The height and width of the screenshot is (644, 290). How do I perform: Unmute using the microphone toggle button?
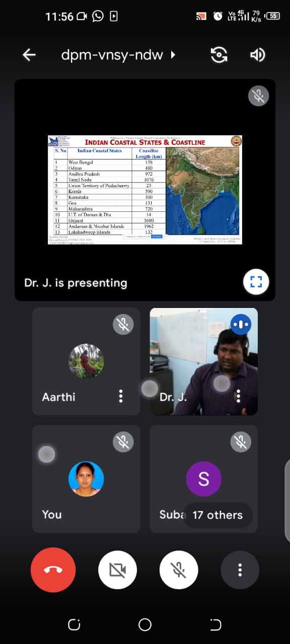coord(179,570)
